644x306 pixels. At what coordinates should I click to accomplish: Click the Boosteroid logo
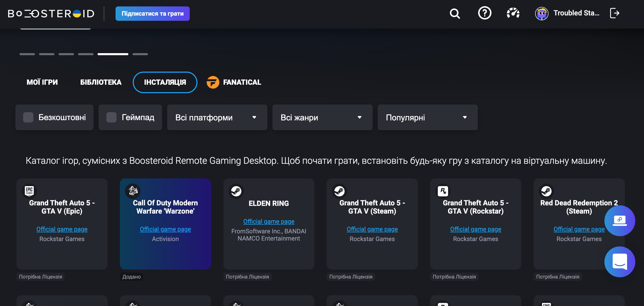coord(51,14)
